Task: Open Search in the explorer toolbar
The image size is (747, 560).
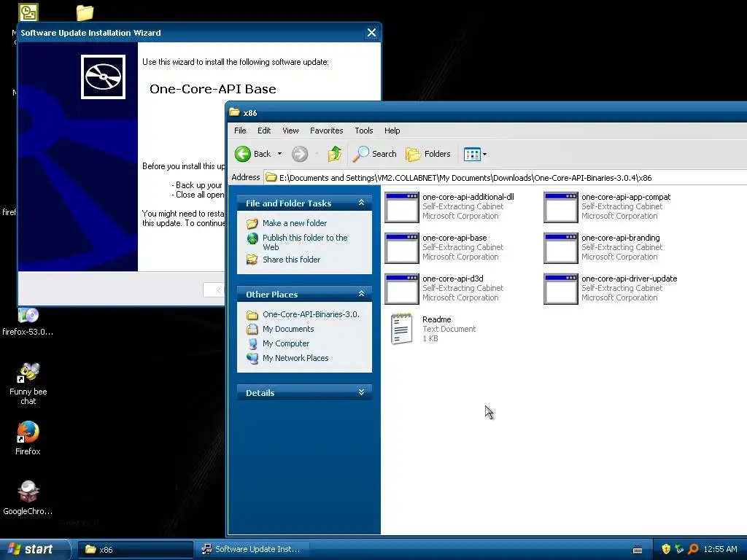Action: click(375, 154)
